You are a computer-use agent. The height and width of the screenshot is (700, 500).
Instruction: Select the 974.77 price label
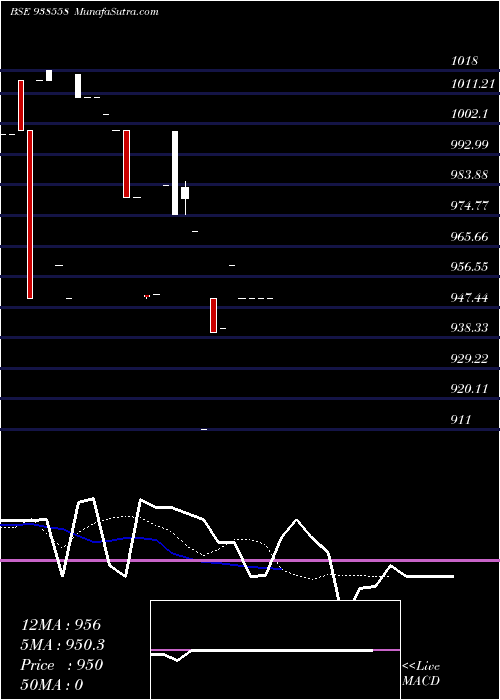click(x=469, y=206)
